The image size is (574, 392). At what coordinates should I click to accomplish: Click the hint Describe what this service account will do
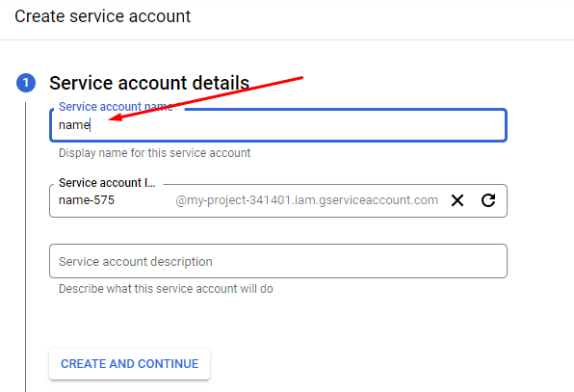pos(166,289)
